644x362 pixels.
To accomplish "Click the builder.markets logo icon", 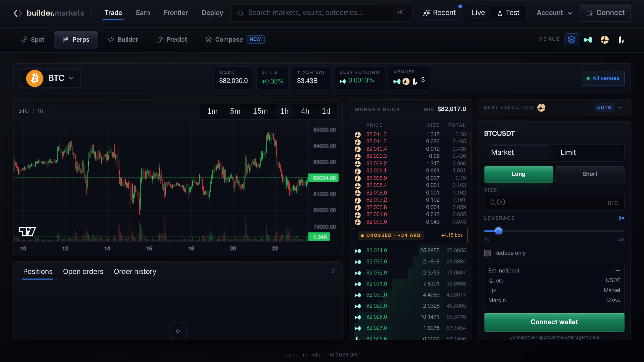I will pyautogui.click(x=18, y=13).
